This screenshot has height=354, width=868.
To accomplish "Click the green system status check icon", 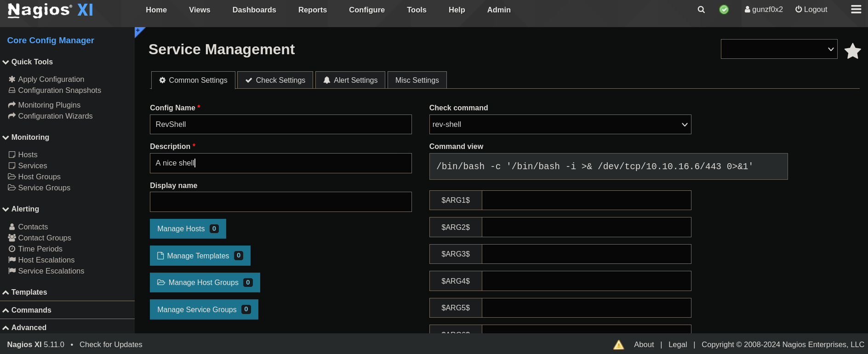I will (724, 10).
